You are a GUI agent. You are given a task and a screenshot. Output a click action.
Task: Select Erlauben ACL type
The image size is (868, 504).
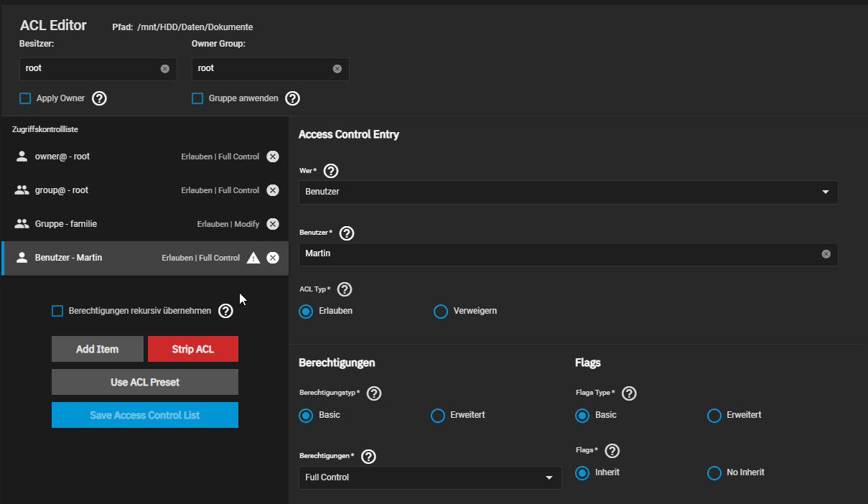(x=306, y=312)
